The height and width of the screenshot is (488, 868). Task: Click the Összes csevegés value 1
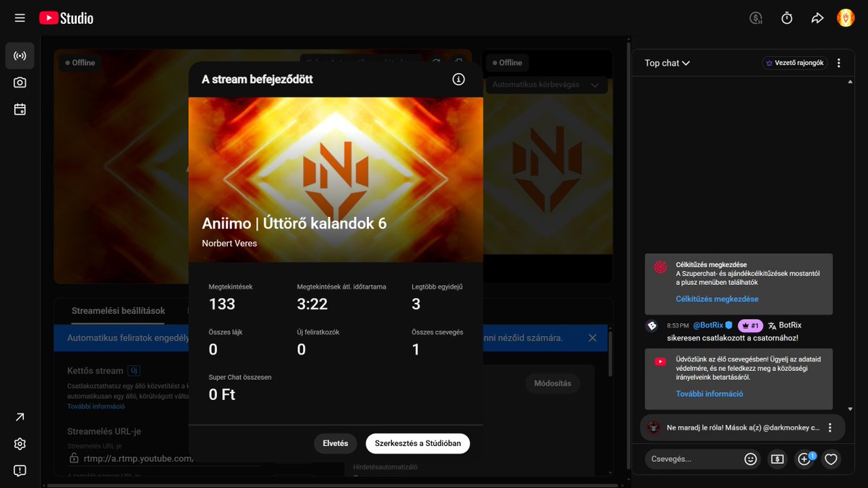tap(416, 350)
